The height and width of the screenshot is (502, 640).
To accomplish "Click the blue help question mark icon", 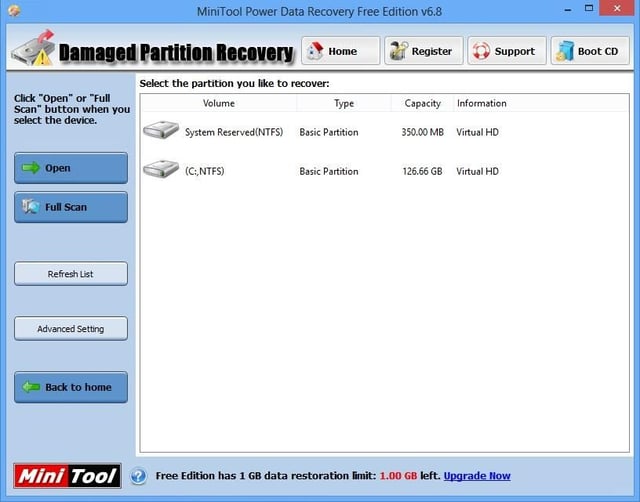I will [139, 476].
